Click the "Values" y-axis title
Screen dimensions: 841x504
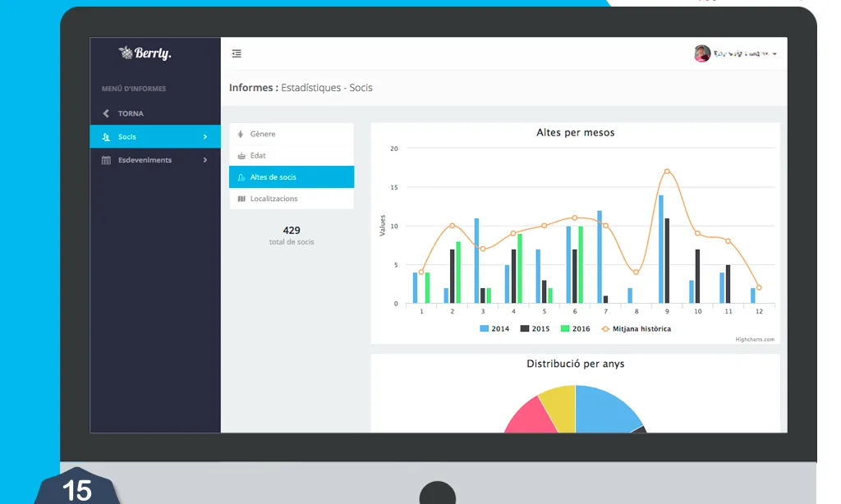pyautogui.click(x=383, y=225)
